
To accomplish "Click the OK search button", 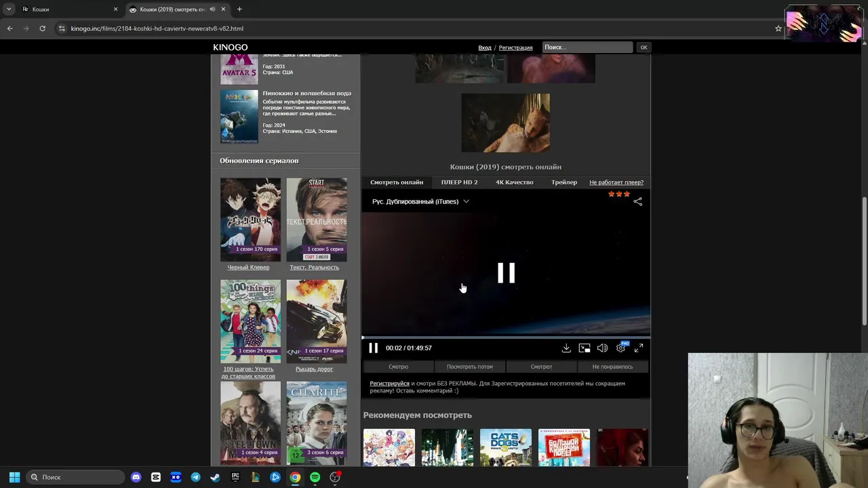I will click(644, 47).
